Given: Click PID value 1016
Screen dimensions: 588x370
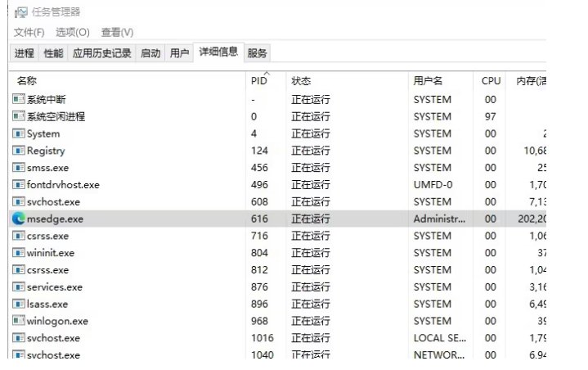Looking at the screenshot, I should click(x=263, y=338).
